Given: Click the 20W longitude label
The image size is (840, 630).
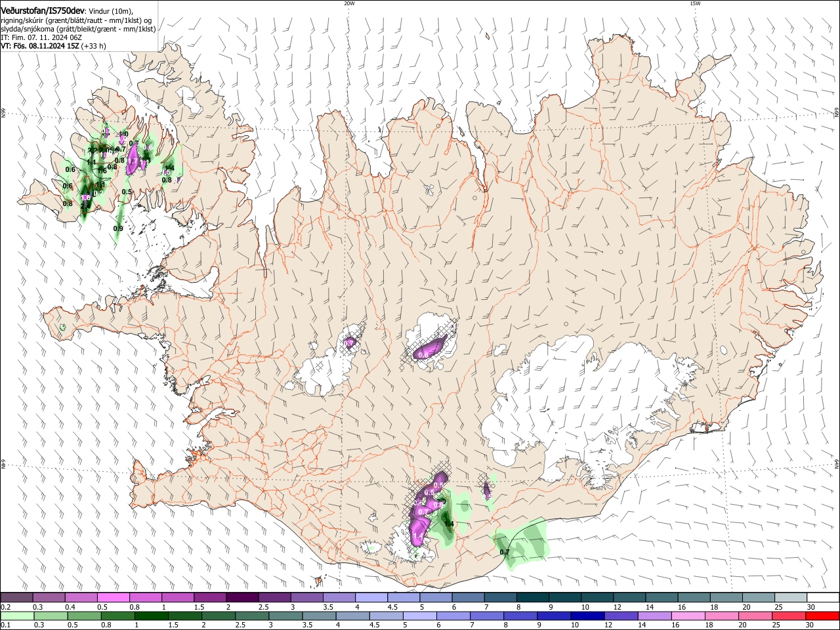Looking at the screenshot, I should [349, 3].
